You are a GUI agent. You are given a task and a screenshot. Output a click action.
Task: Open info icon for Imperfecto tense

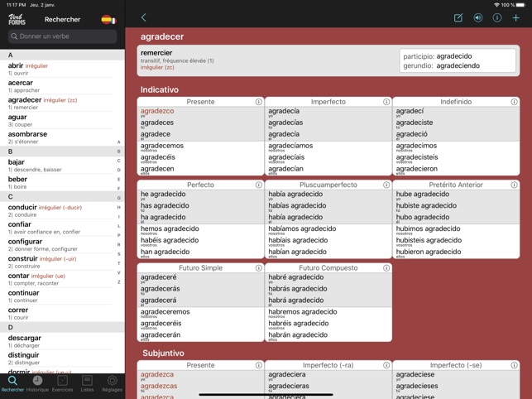pyautogui.click(x=386, y=102)
